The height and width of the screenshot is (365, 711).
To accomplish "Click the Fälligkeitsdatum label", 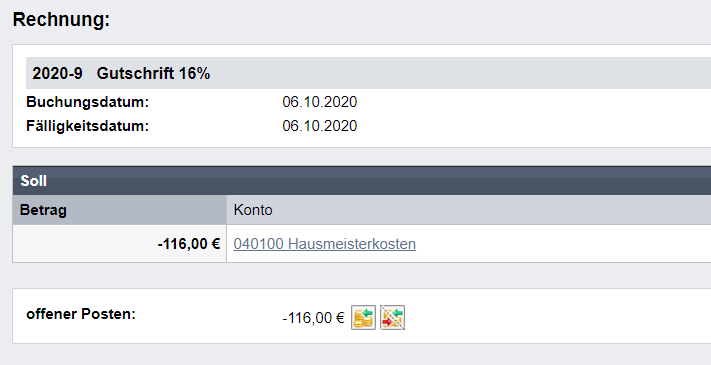I will point(88,126).
